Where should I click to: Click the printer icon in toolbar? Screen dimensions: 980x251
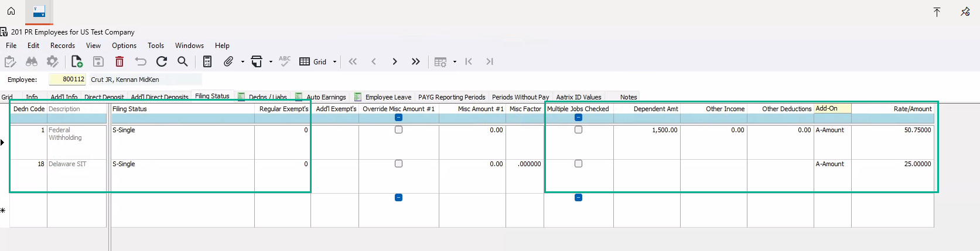(x=257, y=61)
